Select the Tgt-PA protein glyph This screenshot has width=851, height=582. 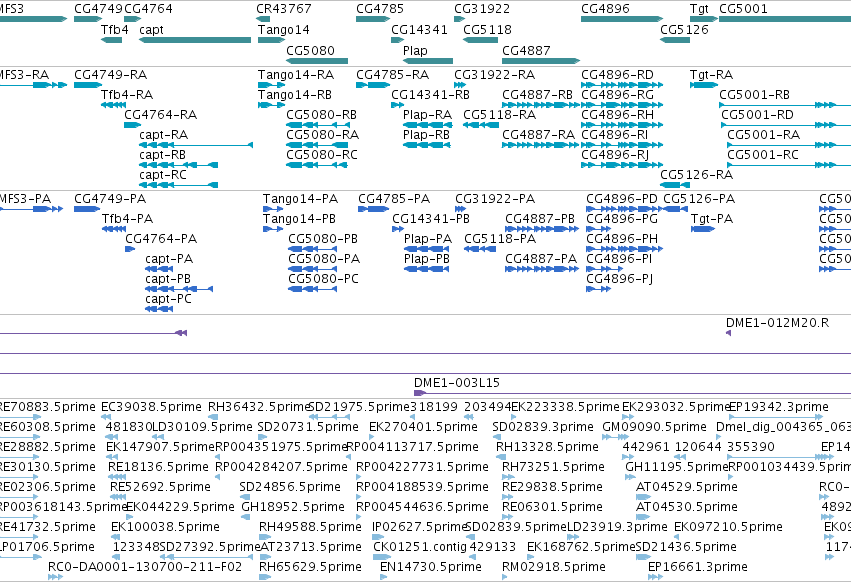click(703, 229)
